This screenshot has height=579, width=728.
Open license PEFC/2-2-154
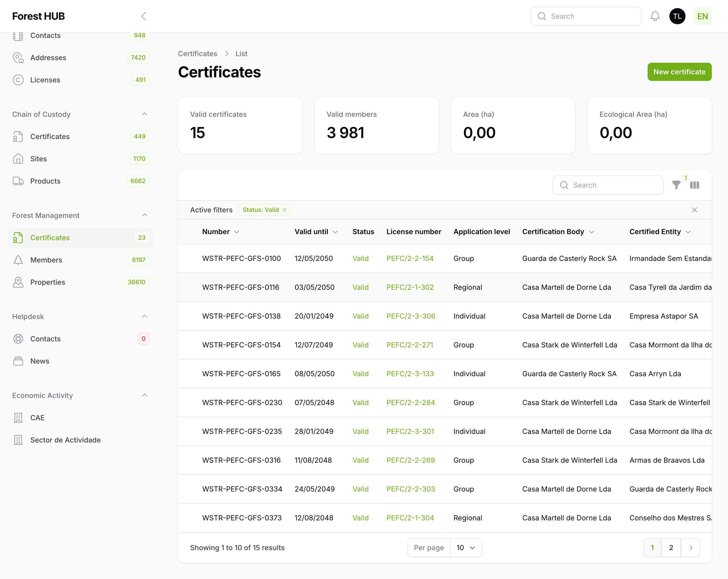[x=410, y=258]
